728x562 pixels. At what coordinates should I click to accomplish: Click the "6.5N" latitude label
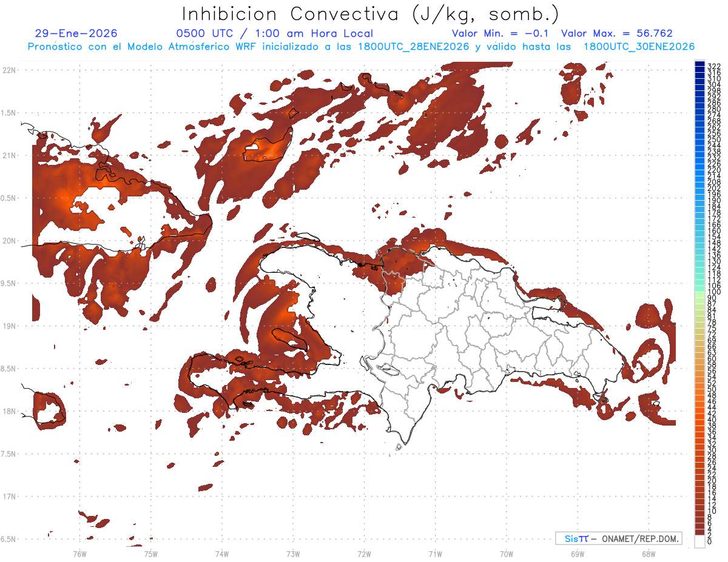coord(8,539)
